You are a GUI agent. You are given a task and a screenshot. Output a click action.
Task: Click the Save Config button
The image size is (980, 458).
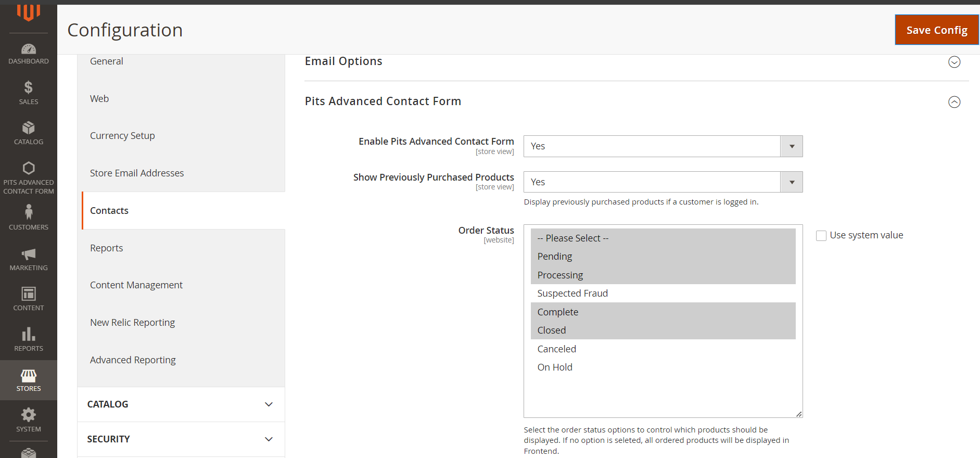coord(936,30)
